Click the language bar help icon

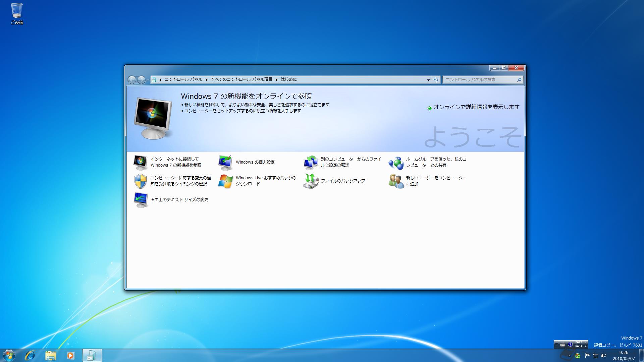point(570,344)
